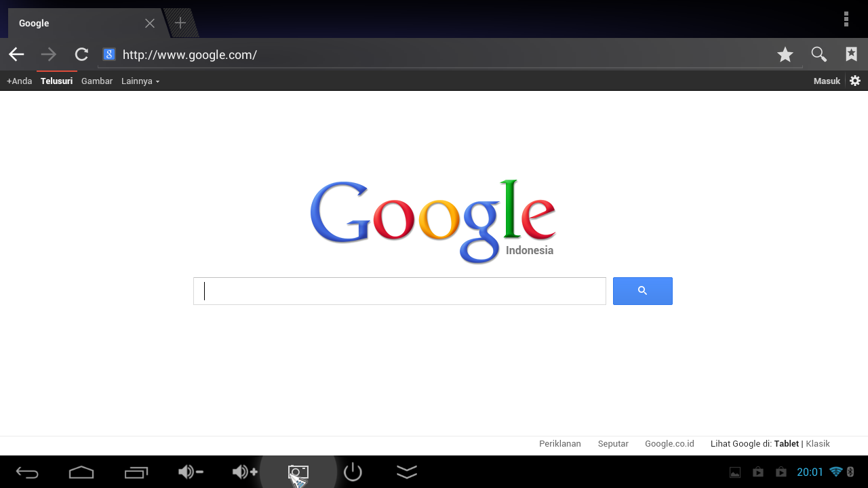Close the Google tab

pos(150,23)
